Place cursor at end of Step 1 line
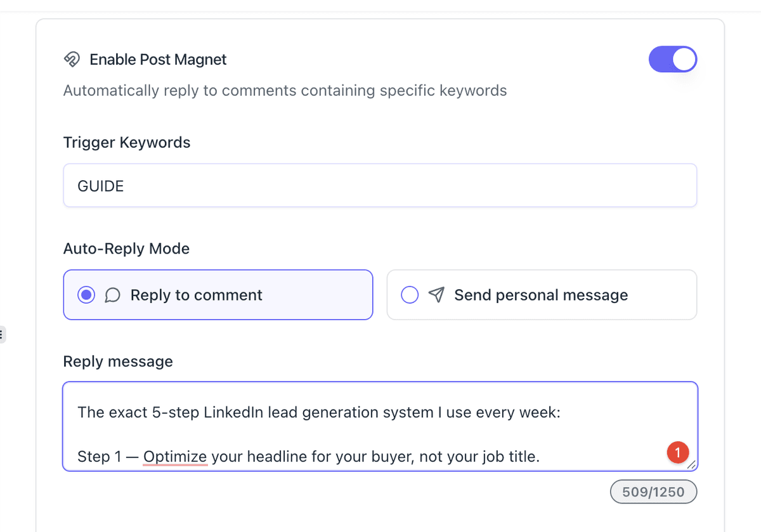 coord(540,456)
